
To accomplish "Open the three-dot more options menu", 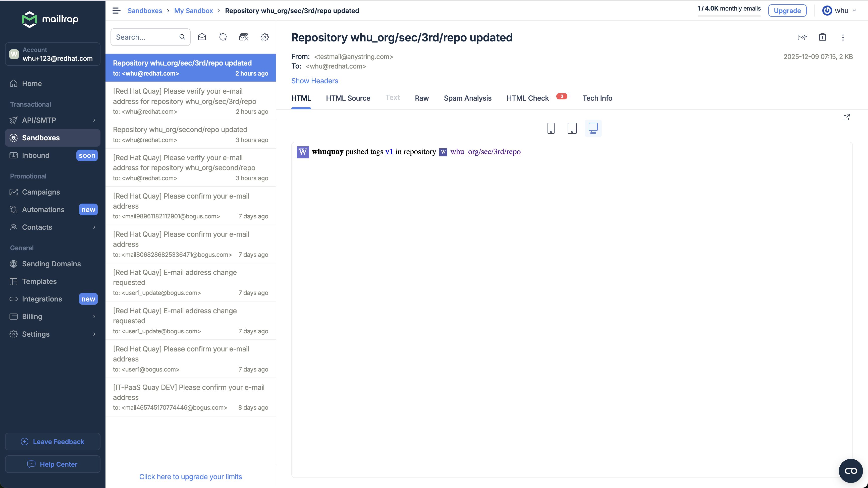I will tap(843, 37).
